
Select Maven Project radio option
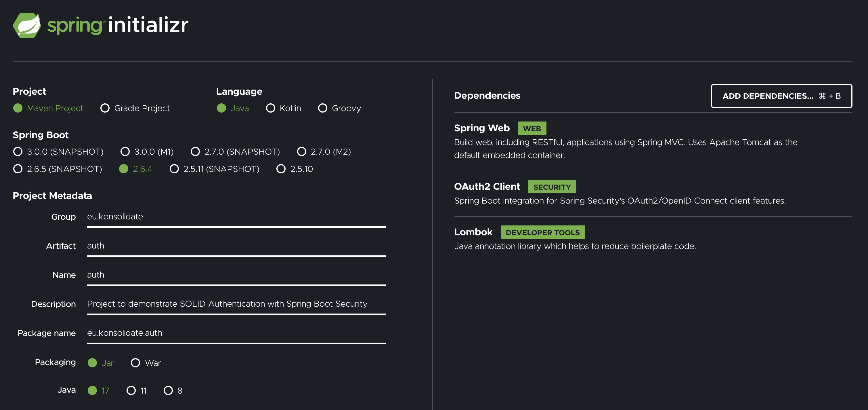point(48,108)
